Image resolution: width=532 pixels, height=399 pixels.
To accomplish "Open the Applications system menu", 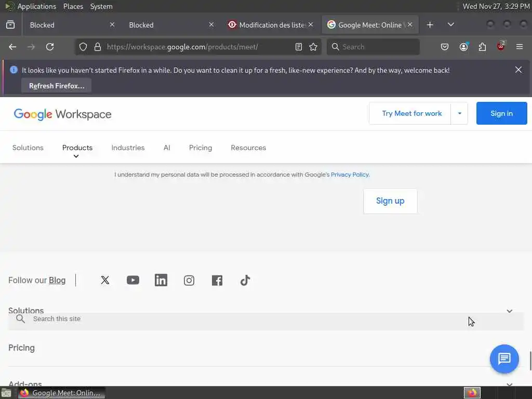I will pyautogui.click(x=37, y=6).
